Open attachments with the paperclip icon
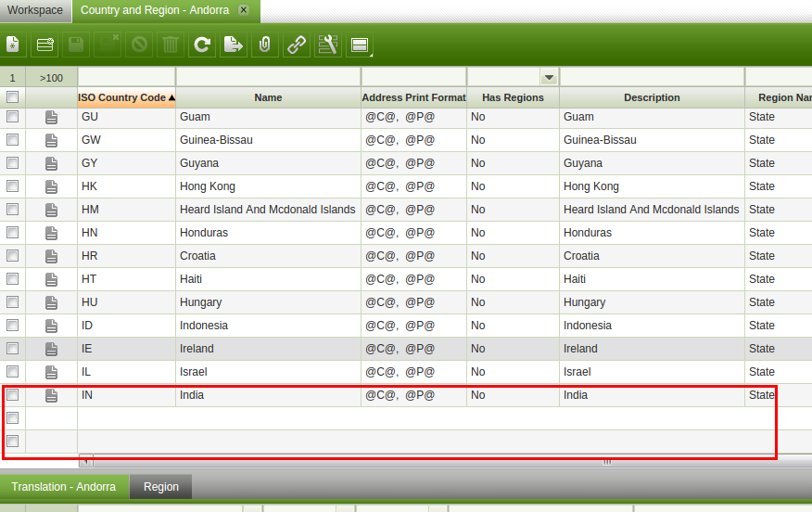The image size is (812, 512). click(x=265, y=44)
